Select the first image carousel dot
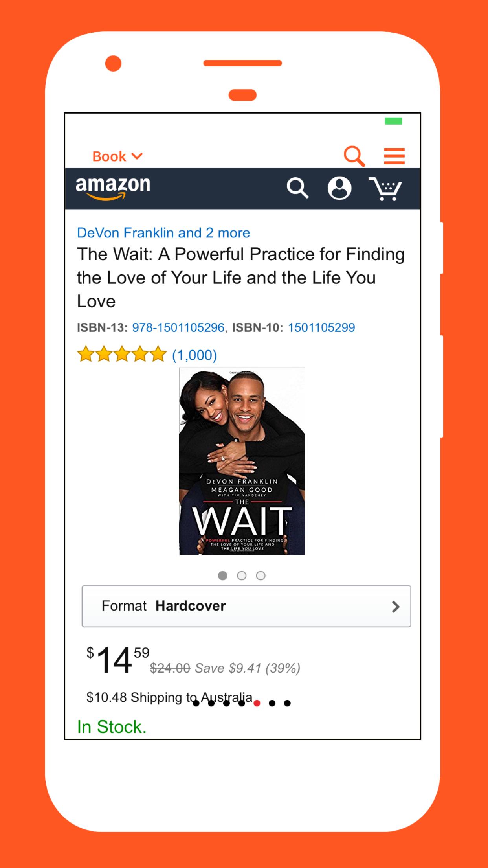This screenshot has height=868, width=488. point(223,576)
